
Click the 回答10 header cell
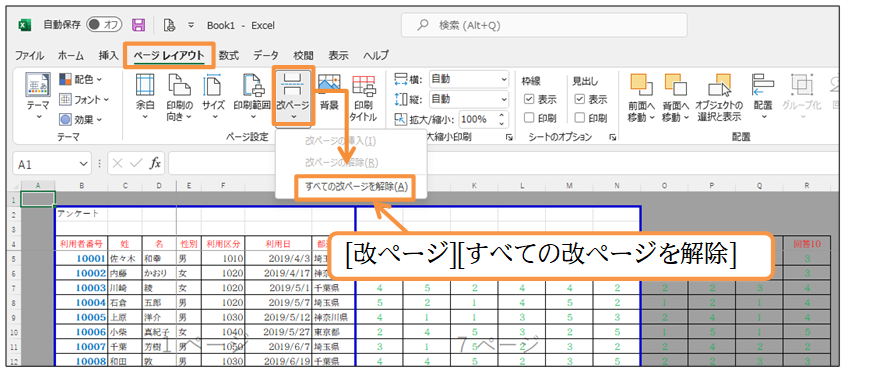point(807,244)
